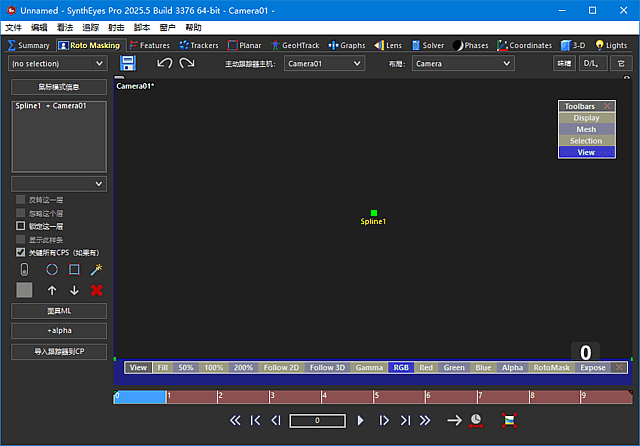
Task: Move the spline up with the up arrow
Action: (x=52, y=290)
